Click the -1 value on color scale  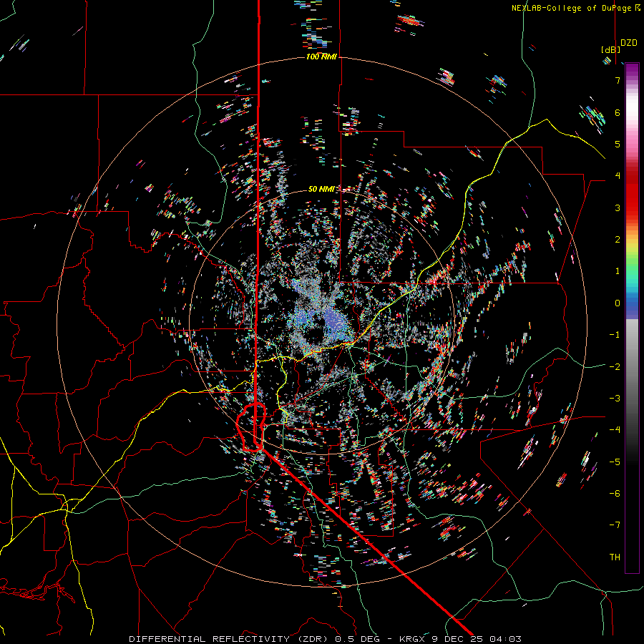point(615,335)
